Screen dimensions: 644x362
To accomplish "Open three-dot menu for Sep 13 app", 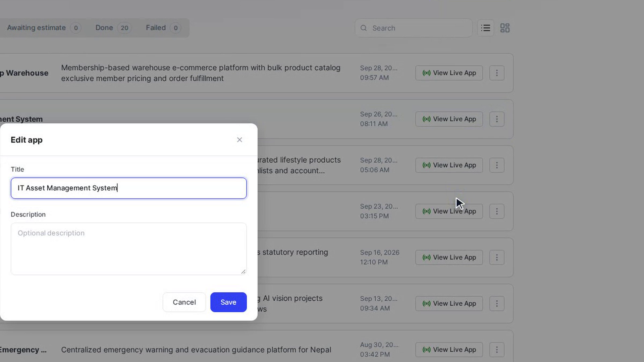I will point(497,303).
